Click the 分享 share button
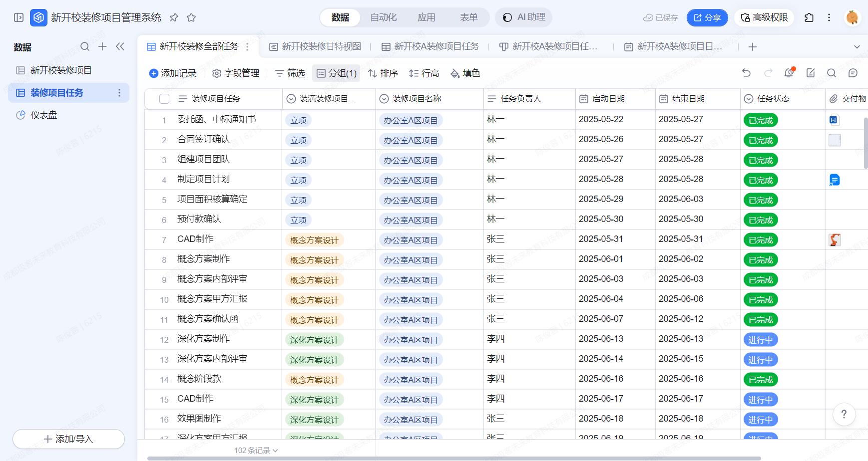The height and width of the screenshot is (461, 868). click(x=707, y=17)
